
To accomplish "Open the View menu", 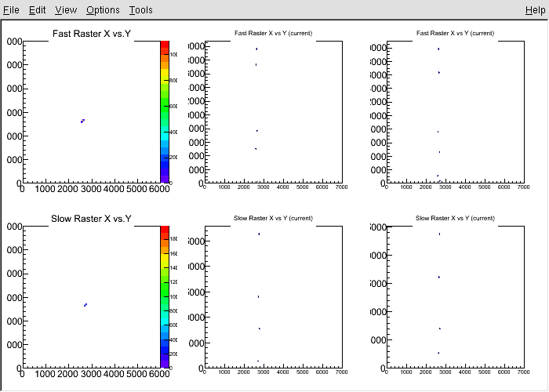I will 66,9.
